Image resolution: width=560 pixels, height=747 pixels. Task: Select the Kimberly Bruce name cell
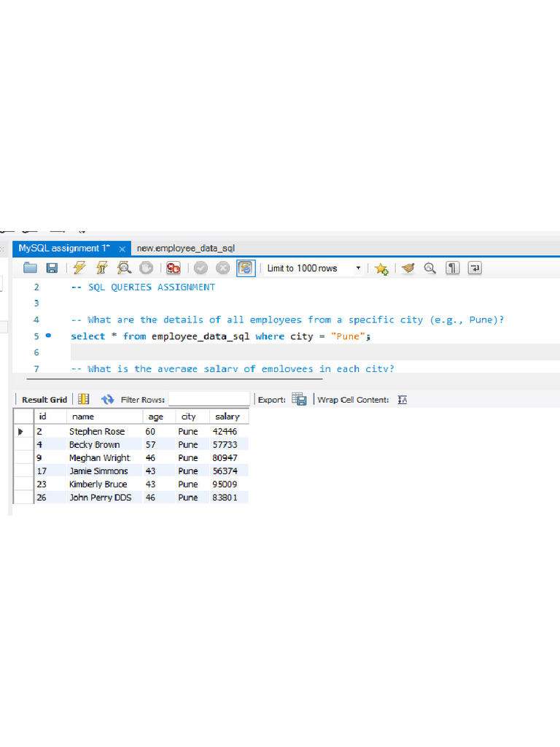pos(105,484)
